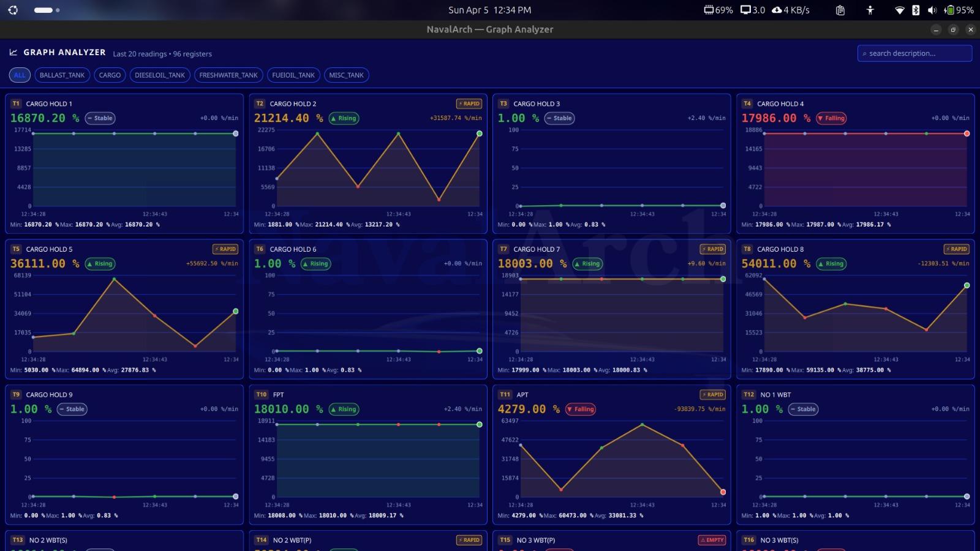Screen dimensions: 980x551
Task: Click the Graph Analyzer line-chart icon
Action: pyautogui.click(x=13, y=52)
